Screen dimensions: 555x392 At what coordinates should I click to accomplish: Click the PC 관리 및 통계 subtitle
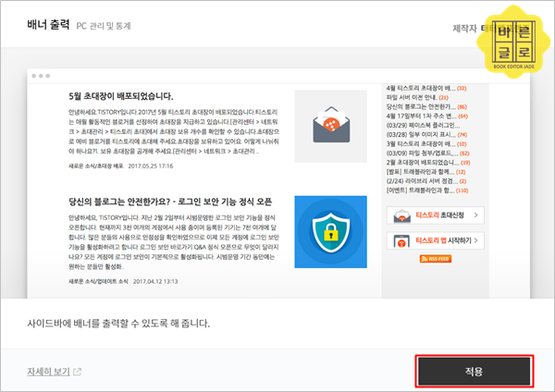pos(104,26)
